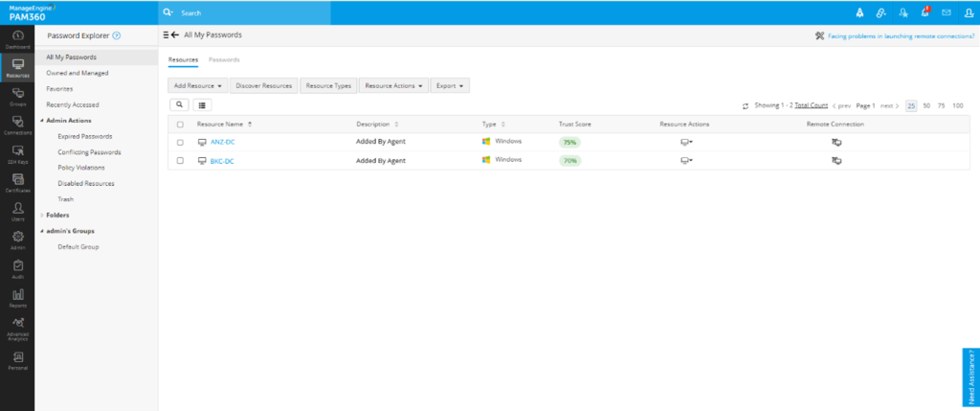Screen dimensions: 980x411
Task: Click the top Search field
Action: point(249,13)
